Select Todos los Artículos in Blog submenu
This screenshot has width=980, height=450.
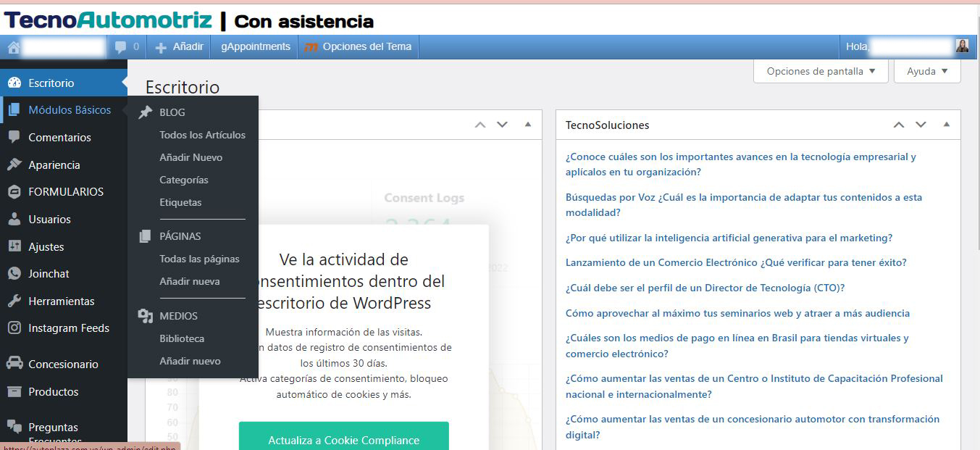(202, 135)
